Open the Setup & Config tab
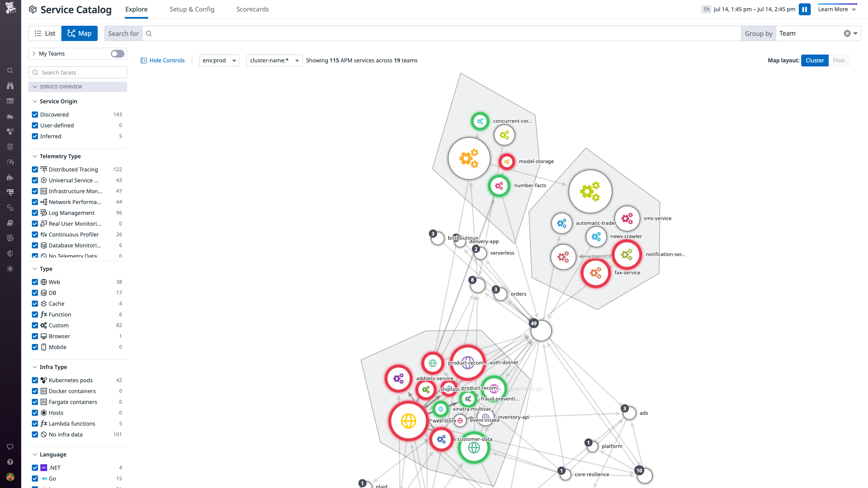 pyautogui.click(x=192, y=9)
